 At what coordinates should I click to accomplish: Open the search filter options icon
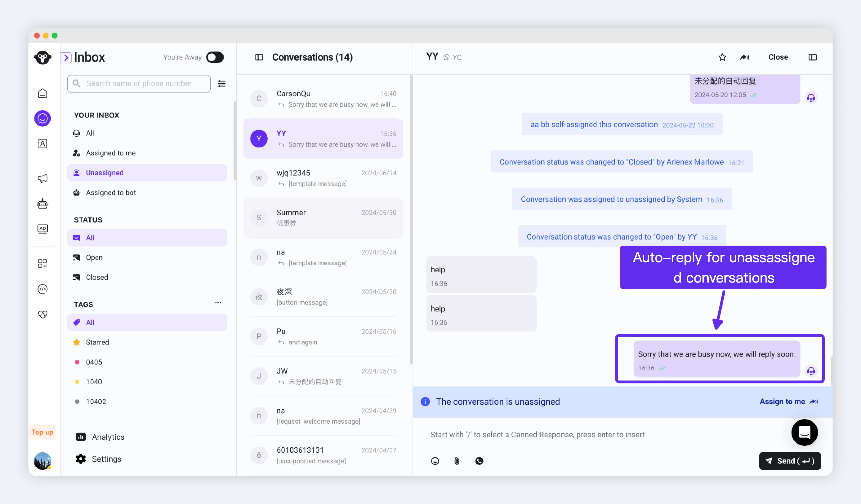(222, 84)
